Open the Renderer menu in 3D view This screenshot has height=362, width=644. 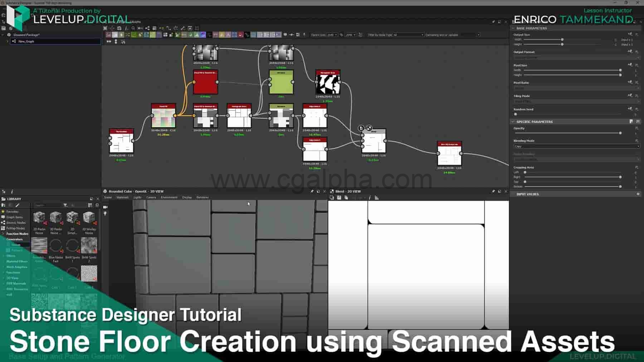(x=203, y=197)
